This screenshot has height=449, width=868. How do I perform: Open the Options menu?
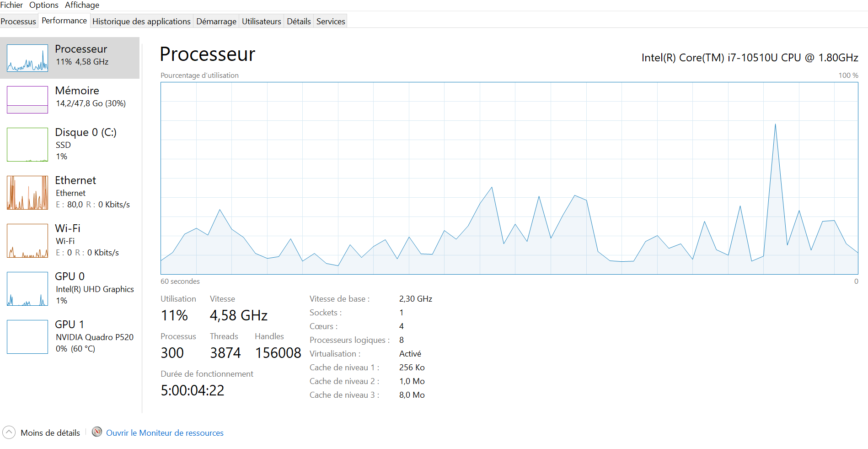(44, 5)
